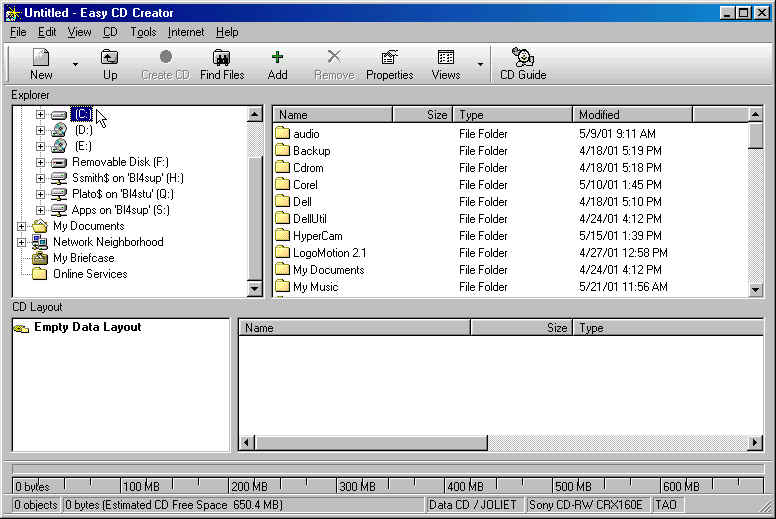The width and height of the screenshot is (776, 519).
Task: Click tree pane scroll down arrow
Action: [254, 288]
